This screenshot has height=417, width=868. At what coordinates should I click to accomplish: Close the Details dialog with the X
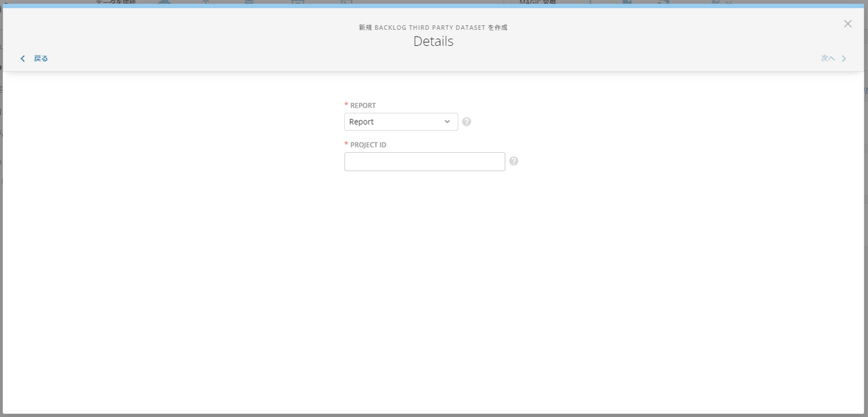click(847, 24)
